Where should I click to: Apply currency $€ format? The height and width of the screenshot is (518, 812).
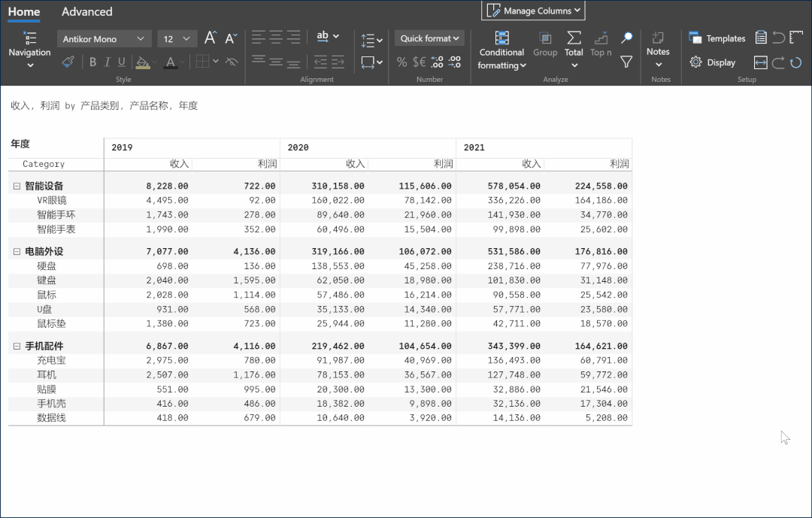pyautogui.click(x=419, y=62)
